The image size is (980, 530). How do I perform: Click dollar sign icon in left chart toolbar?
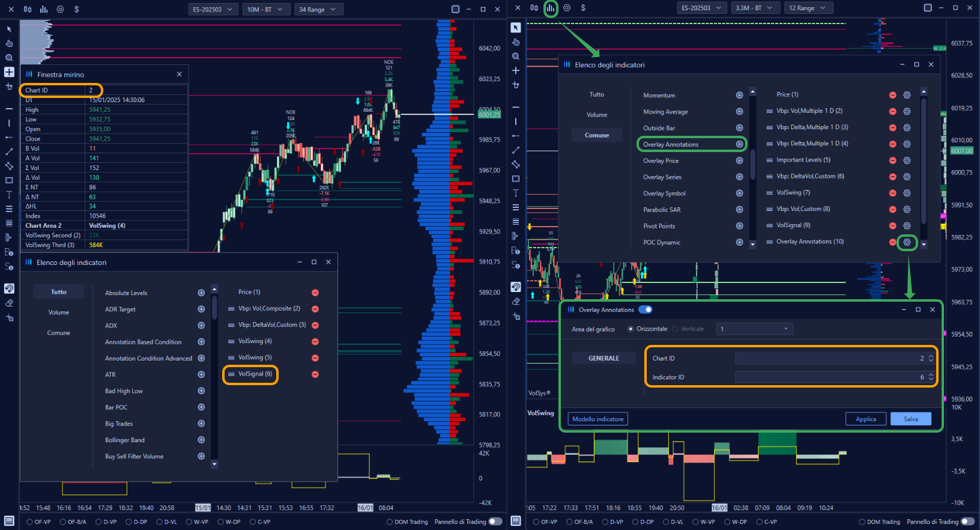(76, 9)
